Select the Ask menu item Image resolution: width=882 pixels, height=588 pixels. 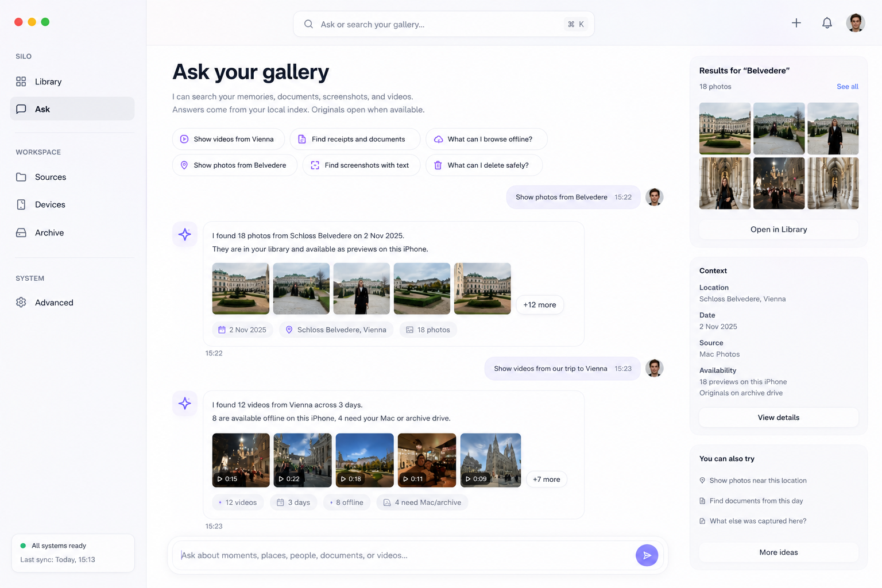coord(72,109)
